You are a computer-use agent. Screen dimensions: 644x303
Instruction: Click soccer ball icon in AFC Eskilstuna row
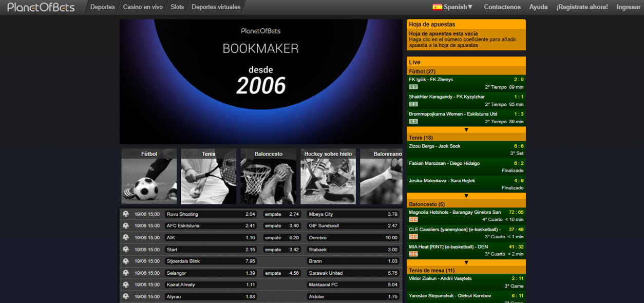[126, 226]
